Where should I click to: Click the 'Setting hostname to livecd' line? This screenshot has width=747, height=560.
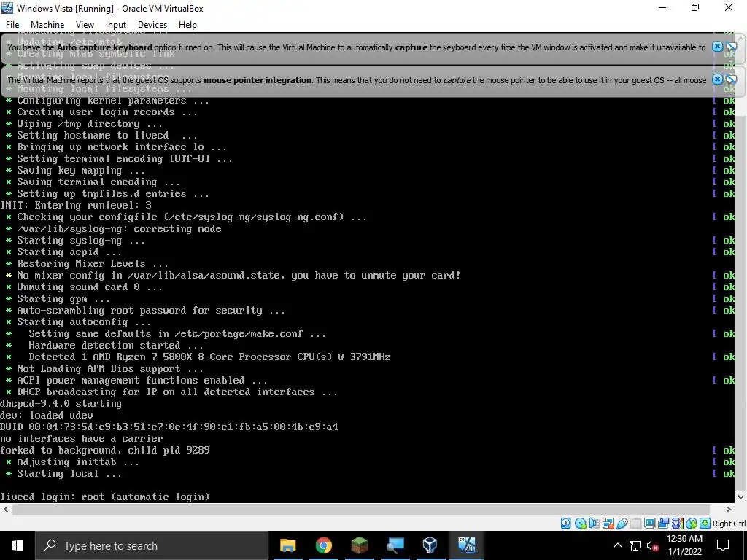click(x=107, y=135)
